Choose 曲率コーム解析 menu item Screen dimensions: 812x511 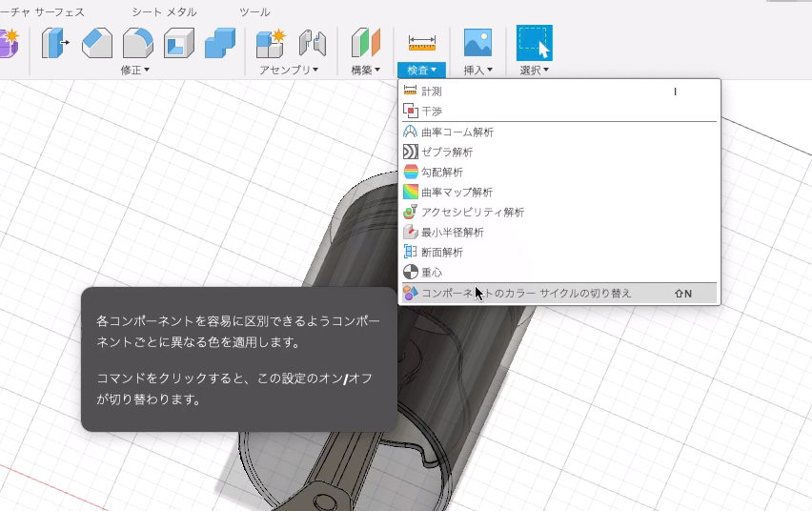559,133
